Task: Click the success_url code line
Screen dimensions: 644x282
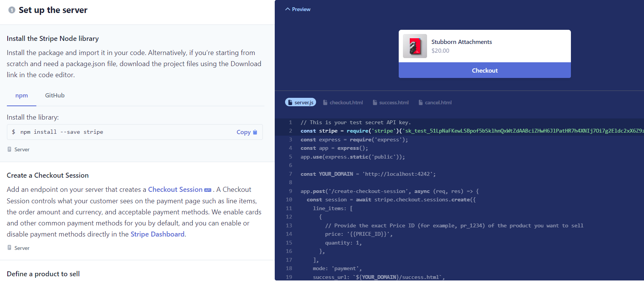Action: tap(379, 277)
